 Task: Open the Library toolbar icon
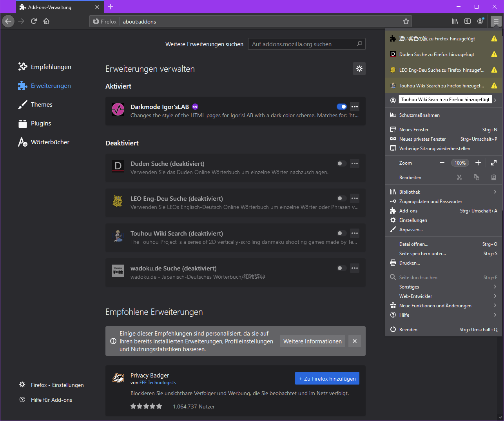point(455,21)
